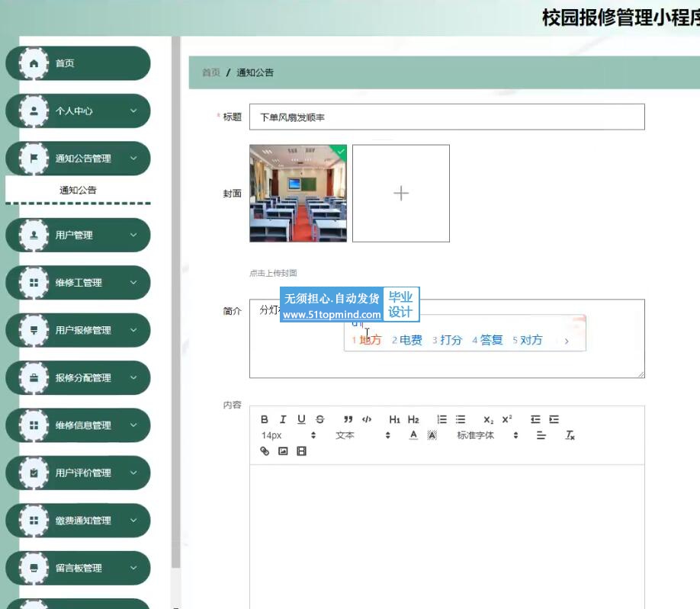Choose IME candidate 答复
The width and height of the screenshot is (700, 609).
point(487,340)
